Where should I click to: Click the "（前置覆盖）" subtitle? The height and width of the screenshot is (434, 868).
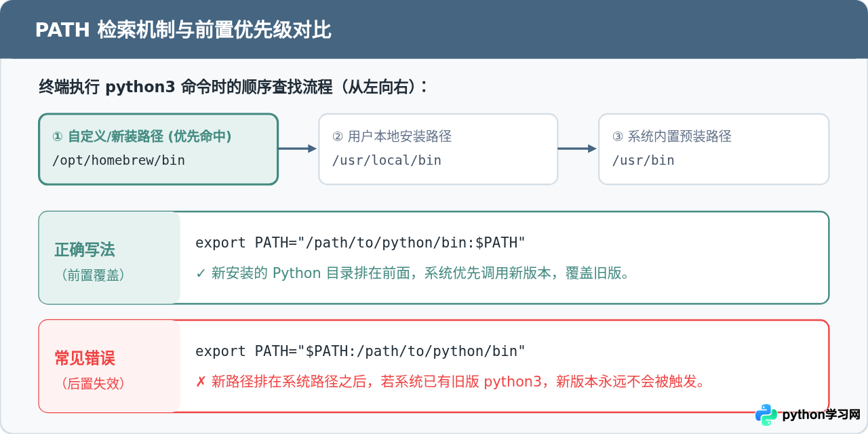click(92, 275)
